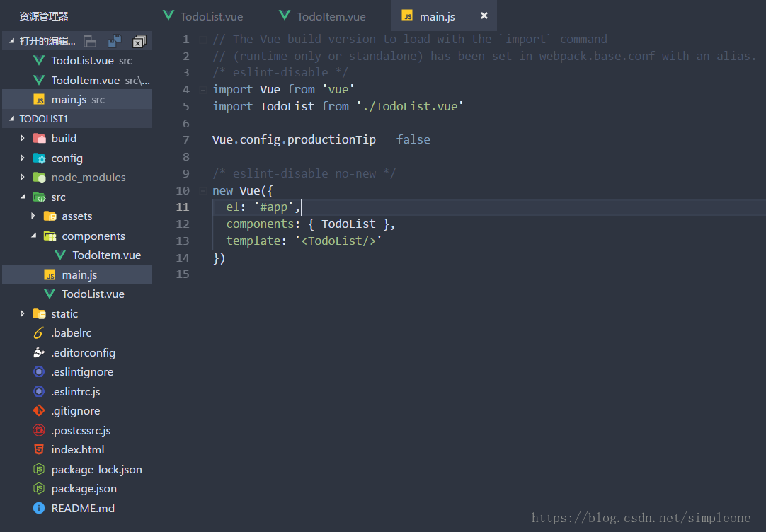Expand the node_modules folder arrow
The width and height of the screenshot is (766, 532).
[x=23, y=177]
